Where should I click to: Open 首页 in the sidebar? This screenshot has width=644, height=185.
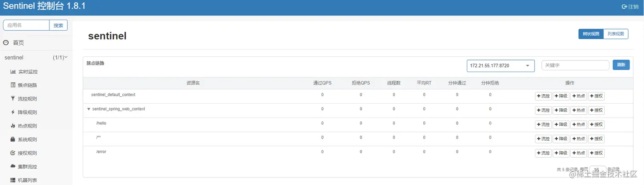click(x=18, y=43)
